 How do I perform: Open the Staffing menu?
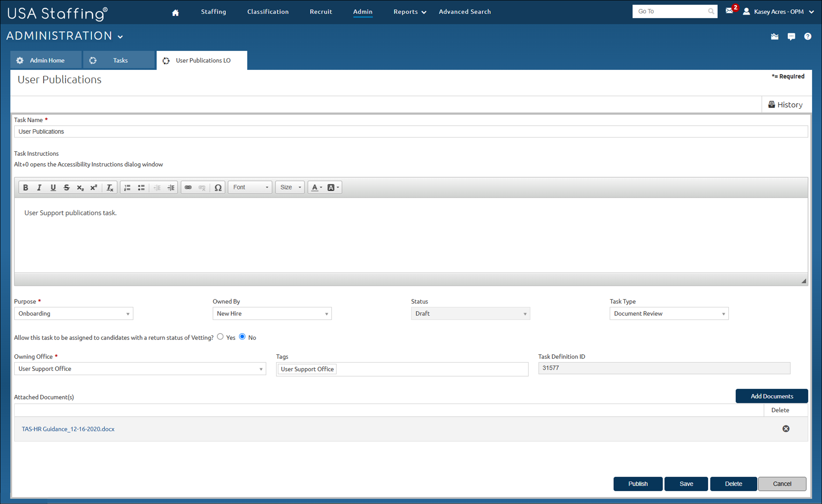[x=213, y=12]
